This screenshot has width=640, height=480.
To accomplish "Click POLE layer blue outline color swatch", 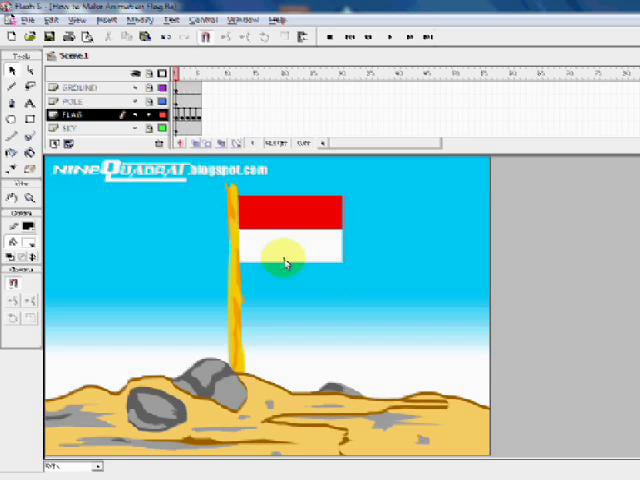I will coord(162,101).
